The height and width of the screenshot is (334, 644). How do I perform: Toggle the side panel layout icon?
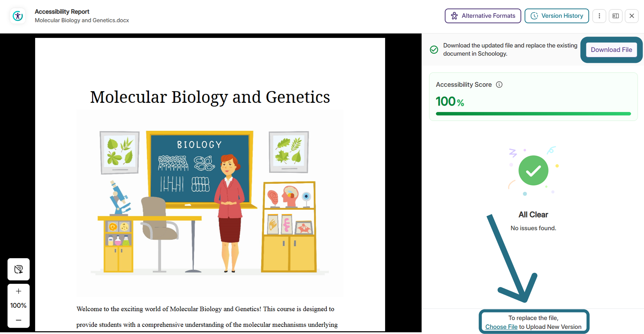[616, 16]
